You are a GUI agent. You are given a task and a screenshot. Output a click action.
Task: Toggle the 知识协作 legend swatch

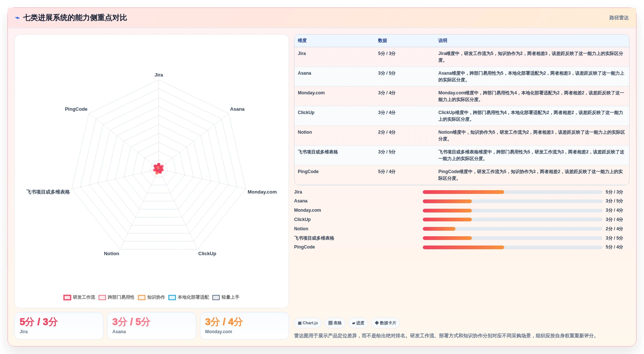point(142,298)
